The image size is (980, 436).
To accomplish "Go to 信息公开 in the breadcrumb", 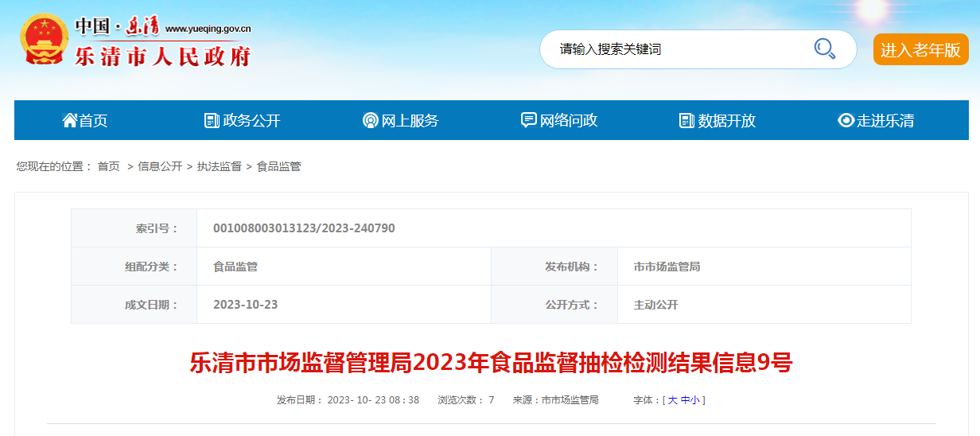I will (x=160, y=166).
